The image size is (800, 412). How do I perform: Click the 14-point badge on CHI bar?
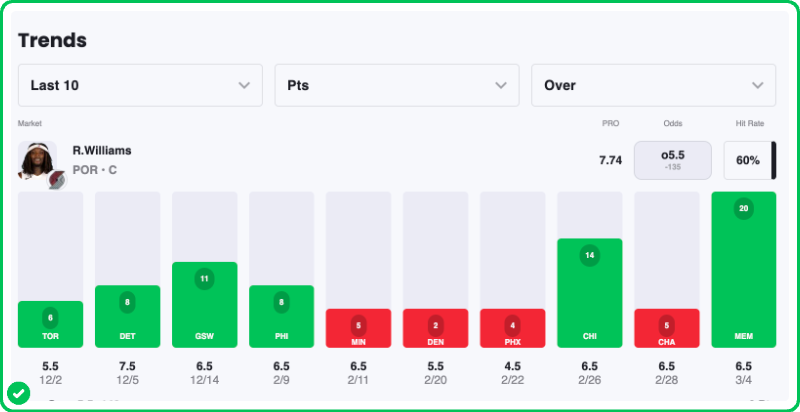[589, 255]
